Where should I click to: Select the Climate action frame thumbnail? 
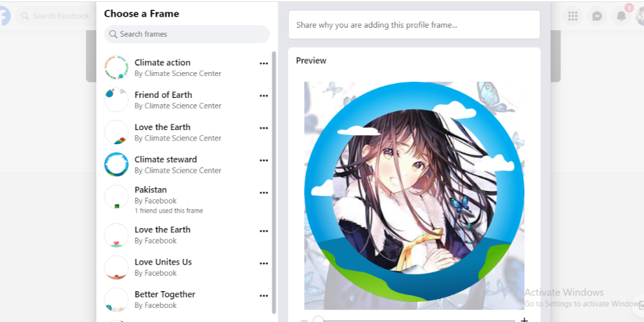[117, 68]
